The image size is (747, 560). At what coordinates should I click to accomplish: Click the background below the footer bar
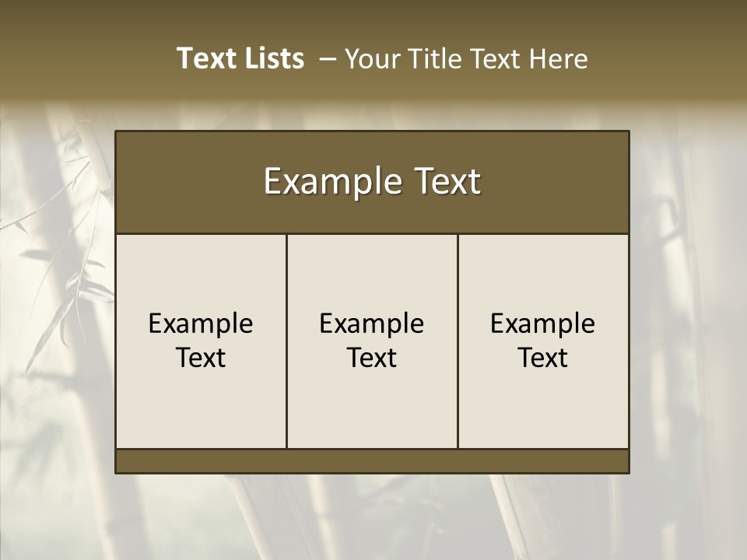pyautogui.click(x=372, y=513)
